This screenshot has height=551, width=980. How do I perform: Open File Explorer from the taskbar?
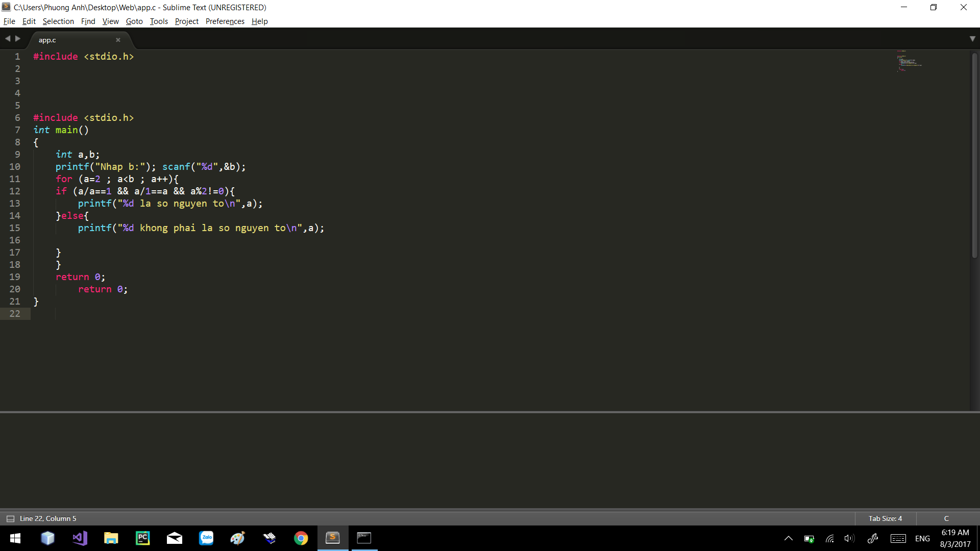pos(111,538)
